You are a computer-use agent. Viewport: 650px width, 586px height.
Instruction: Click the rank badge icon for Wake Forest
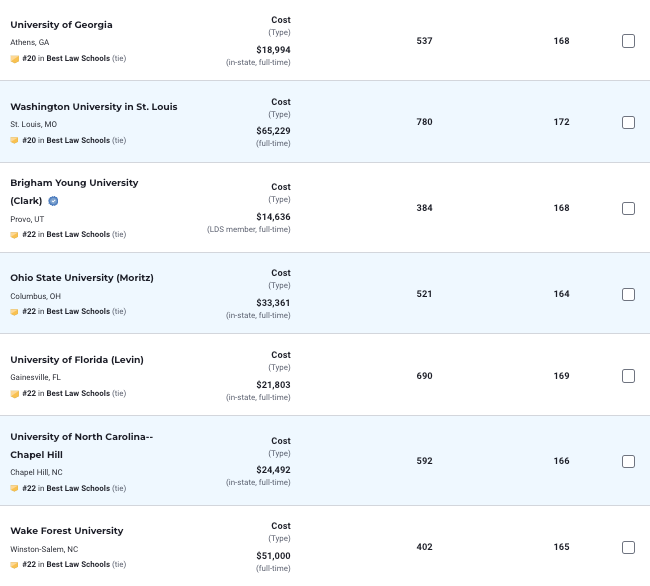[x=15, y=565]
